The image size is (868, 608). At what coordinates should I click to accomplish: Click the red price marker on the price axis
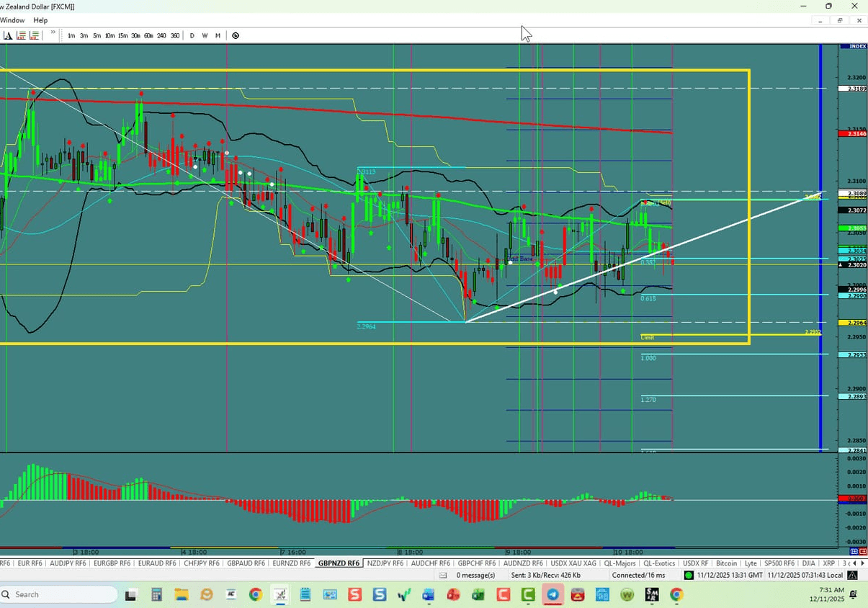point(852,133)
